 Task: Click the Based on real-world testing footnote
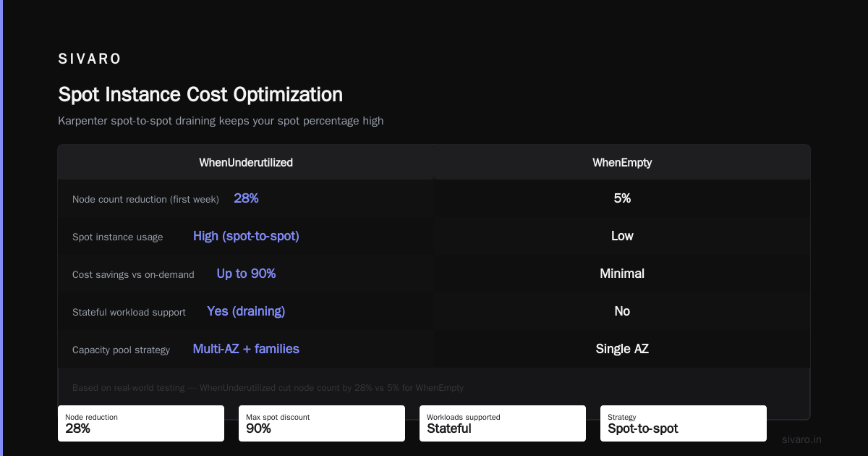[268, 388]
